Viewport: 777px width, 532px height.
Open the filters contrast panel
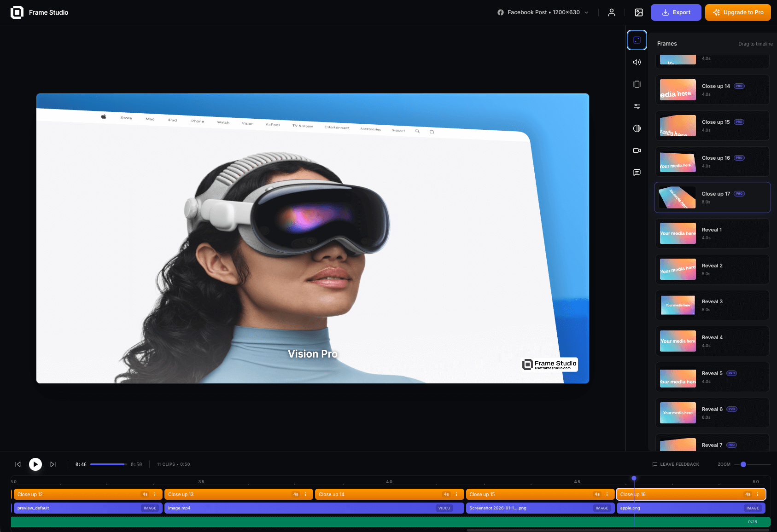[637, 128]
